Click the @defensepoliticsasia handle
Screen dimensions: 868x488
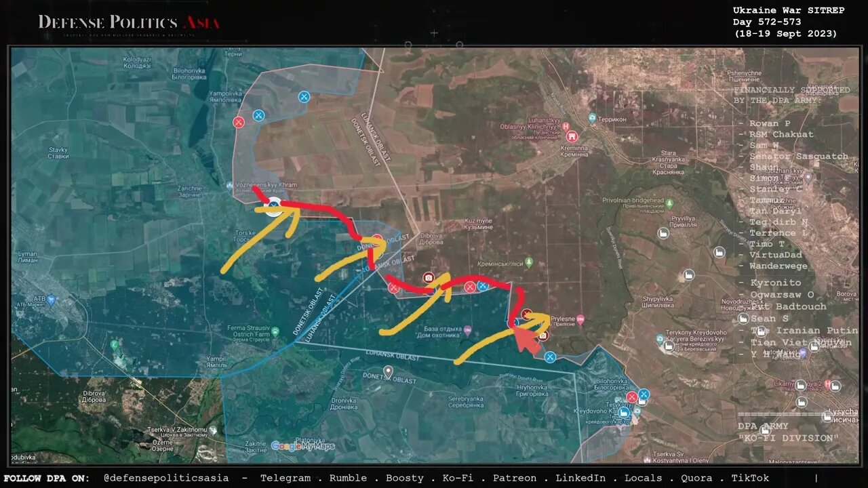[x=166, y=478]
